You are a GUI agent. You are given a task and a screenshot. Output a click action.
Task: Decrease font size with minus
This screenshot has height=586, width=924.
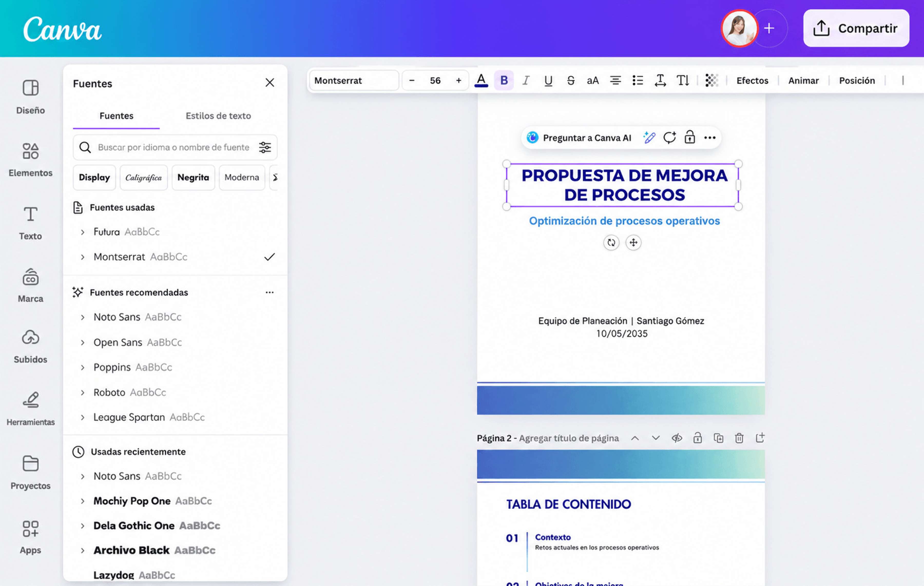(x=412, y=81)
